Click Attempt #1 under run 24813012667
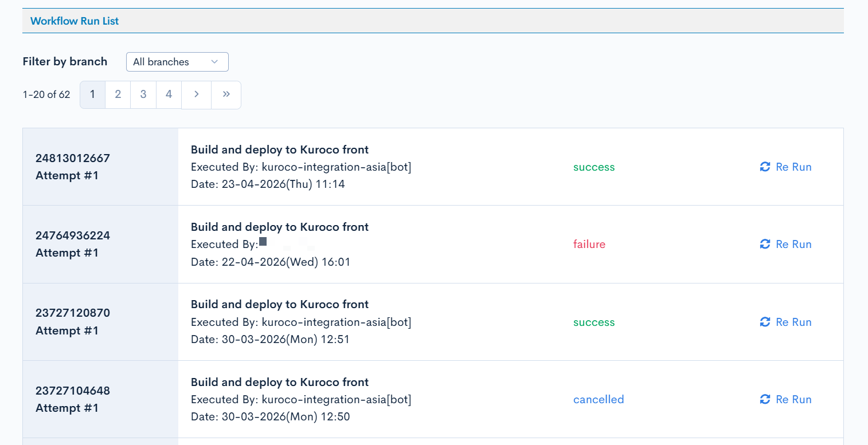This screenshot has width=868, height=445. click(67, 175)
